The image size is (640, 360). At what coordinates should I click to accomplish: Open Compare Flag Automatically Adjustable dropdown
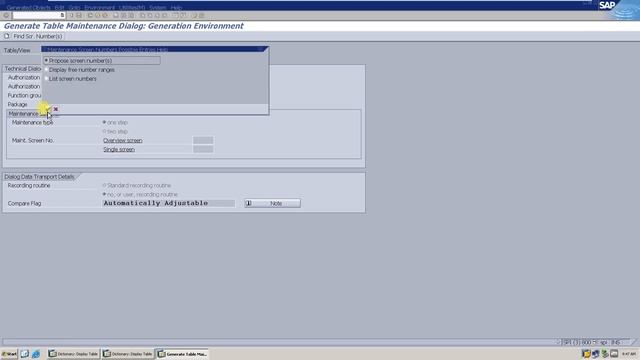168,203
